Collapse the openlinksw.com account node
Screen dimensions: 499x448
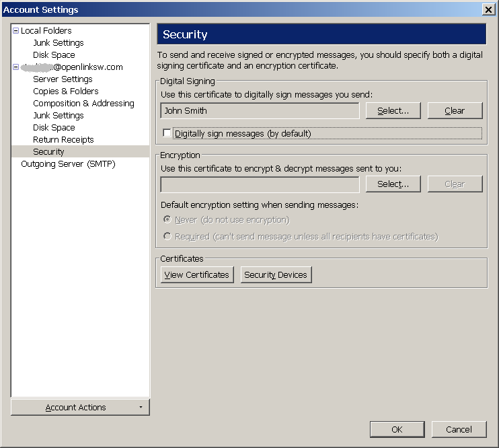[x=15, y=67]
